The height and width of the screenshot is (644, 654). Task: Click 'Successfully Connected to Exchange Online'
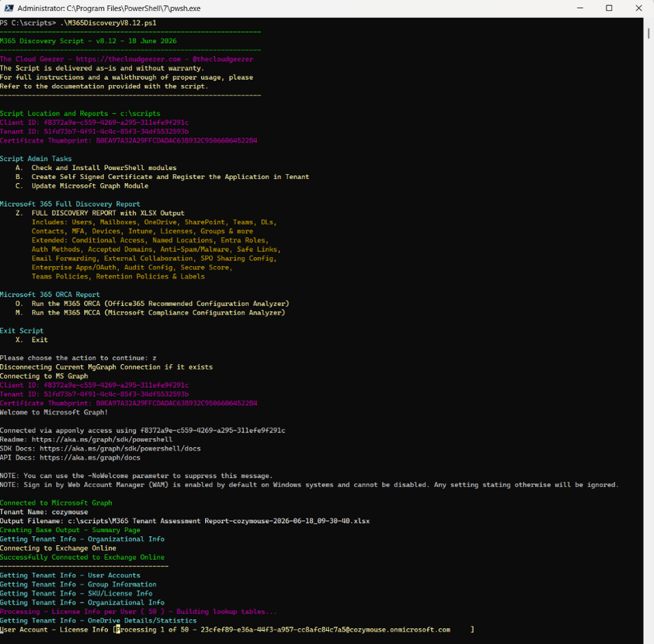click(82, 557)
